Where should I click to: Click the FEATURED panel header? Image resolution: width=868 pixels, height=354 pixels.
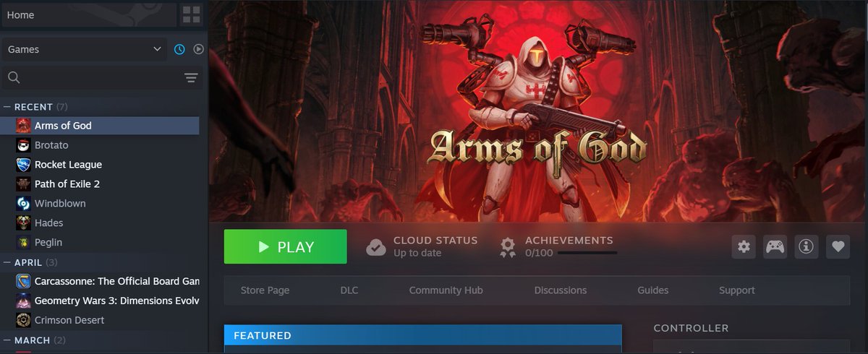422,335
